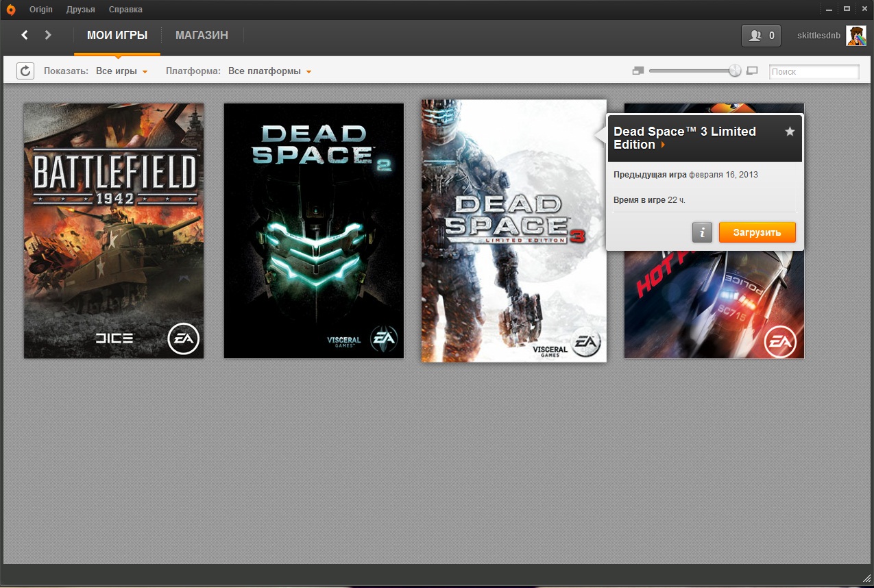Refresh the game library
Screen dimensions: 874x588
pos(25,71)
